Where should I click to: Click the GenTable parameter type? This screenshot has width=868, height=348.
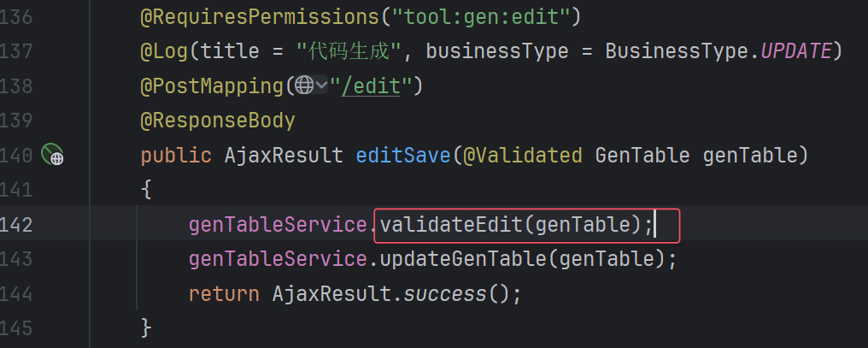pos(642,155)
